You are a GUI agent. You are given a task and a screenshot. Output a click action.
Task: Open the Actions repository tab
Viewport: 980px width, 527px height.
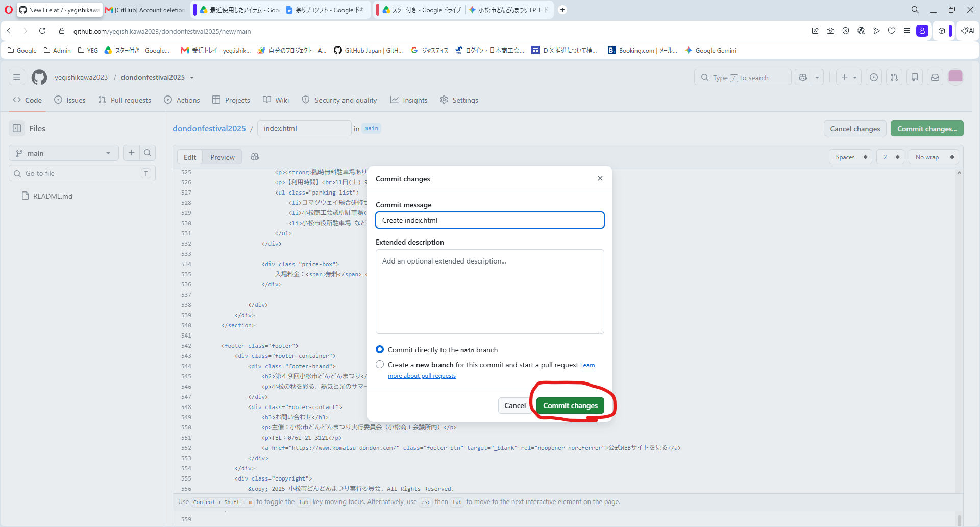[182, 100]
